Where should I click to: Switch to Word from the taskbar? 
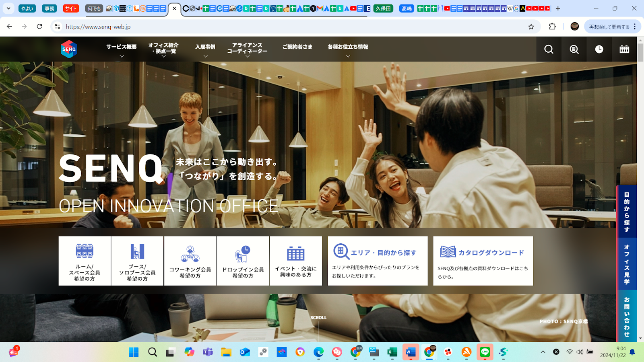(x=411, y=352)
